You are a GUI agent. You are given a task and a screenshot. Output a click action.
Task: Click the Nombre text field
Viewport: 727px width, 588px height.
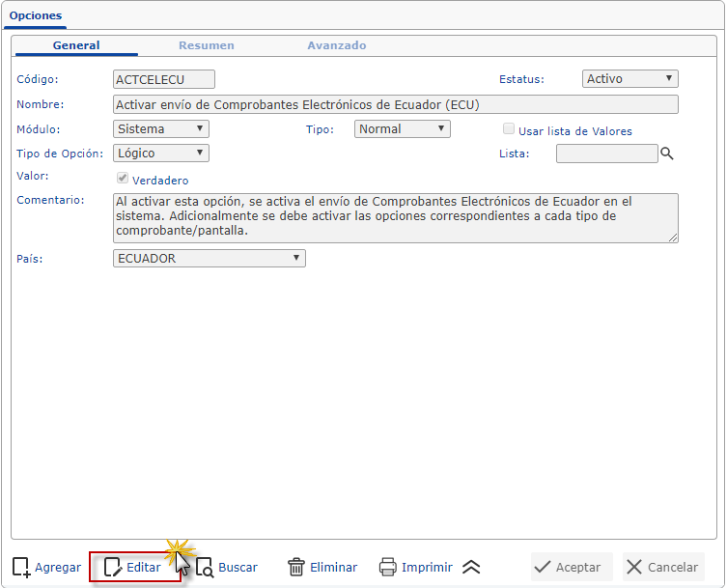pos(396,104)
